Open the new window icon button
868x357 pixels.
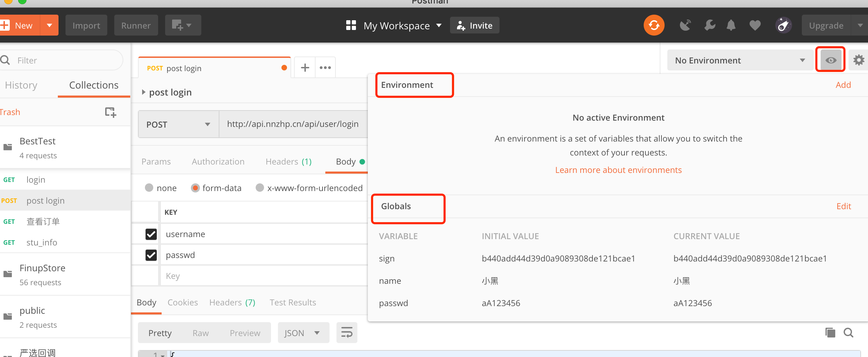[183, 25]
